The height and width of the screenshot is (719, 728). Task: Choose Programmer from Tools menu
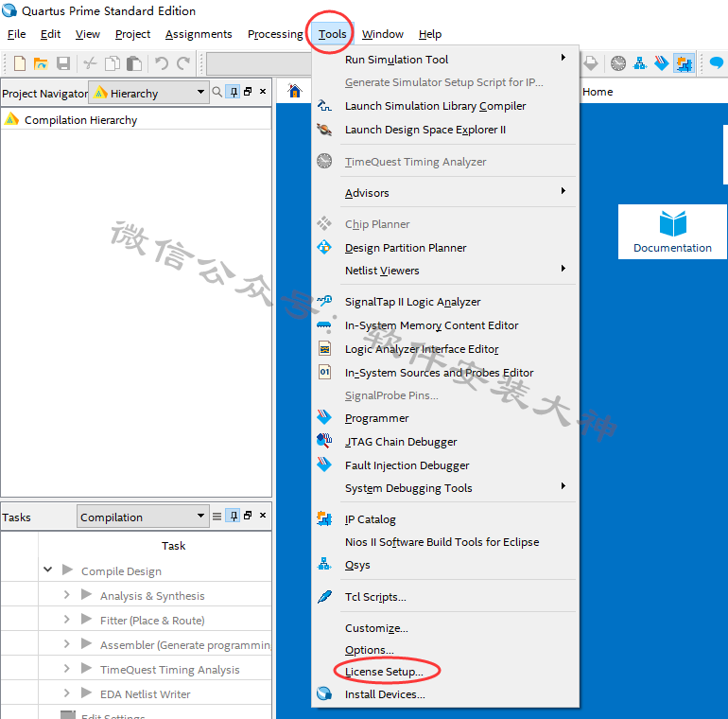(x=445, y=418)
